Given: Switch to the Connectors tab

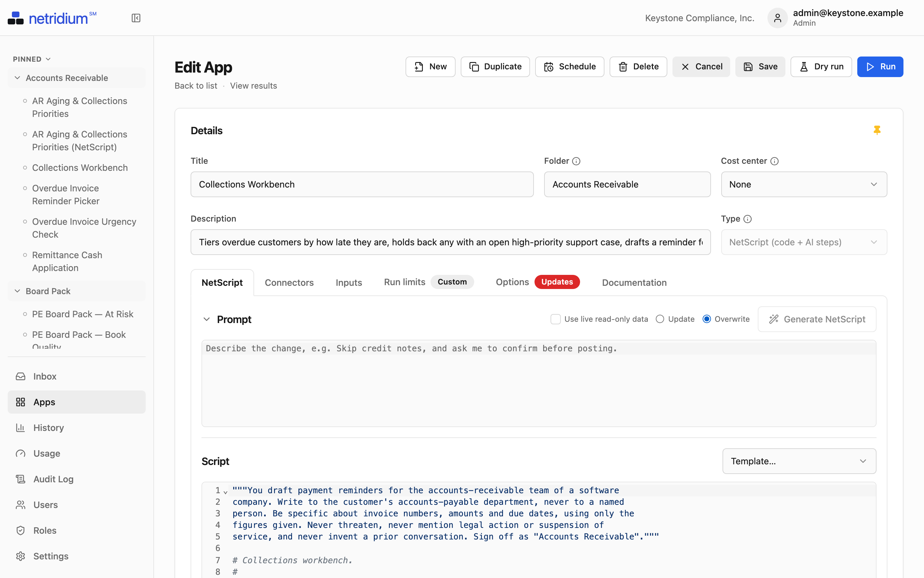Looking at the screenshot, I should click(x=289, y=283).
